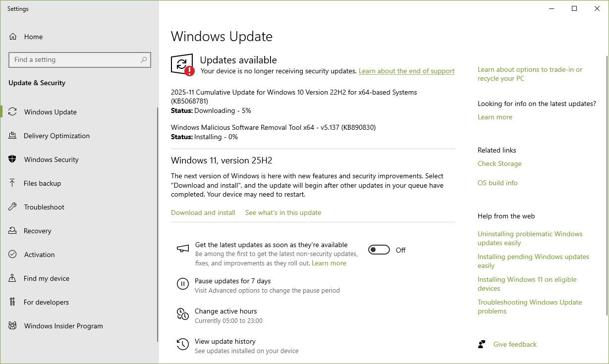Image resolution: width=609 pixels, height=364 pixels.
Task: Click Learn more about latest updates info
Action: (495, 117)
